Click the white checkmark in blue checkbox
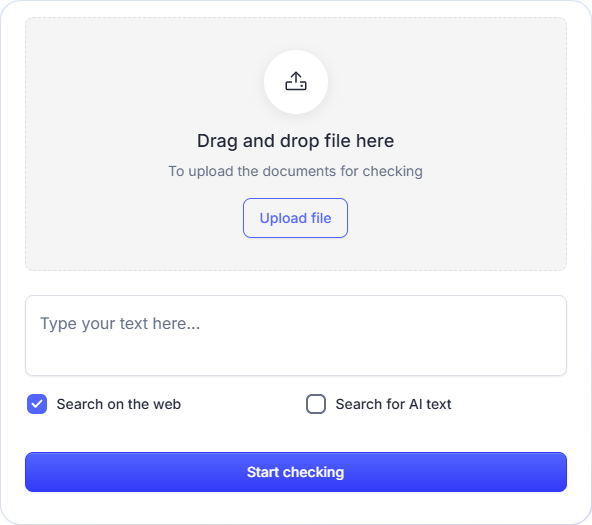 pyautogui.click(x=37, y=404)
